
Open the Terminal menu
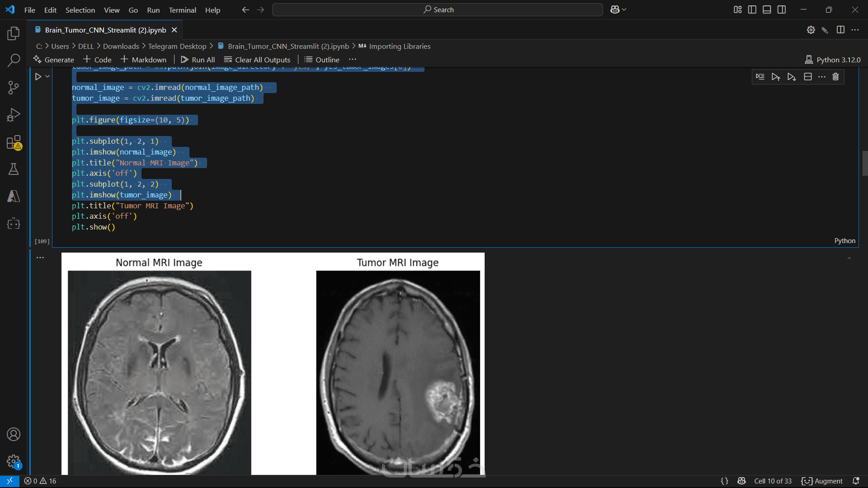point(182,10)
